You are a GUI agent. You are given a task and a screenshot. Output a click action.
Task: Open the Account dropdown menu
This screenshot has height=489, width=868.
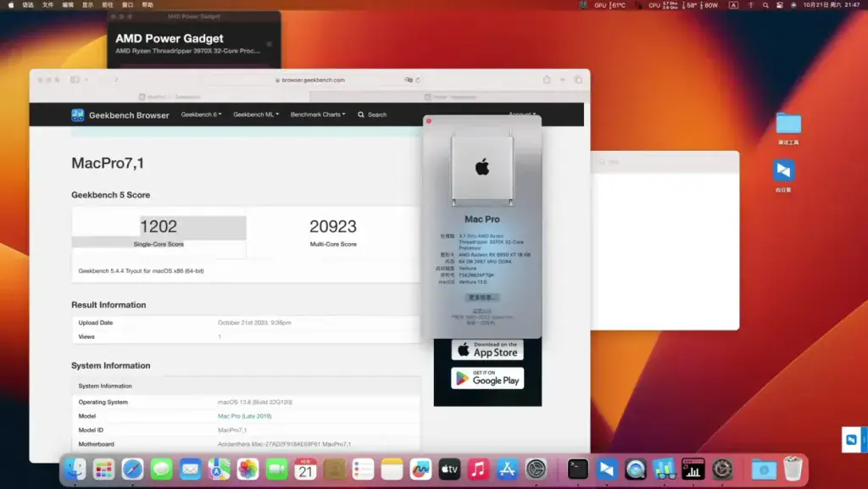click(x=521, y=114)
